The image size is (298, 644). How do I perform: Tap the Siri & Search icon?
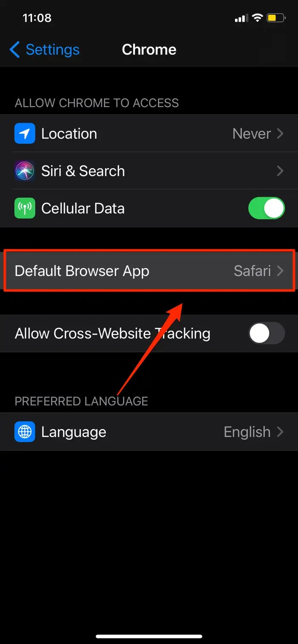pyautogui.click(x=25, y=171)
